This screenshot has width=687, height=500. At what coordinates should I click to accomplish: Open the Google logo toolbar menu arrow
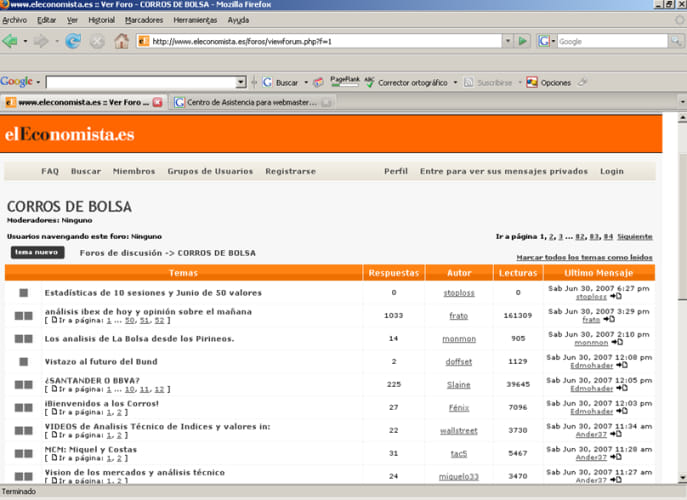point(38,82)
